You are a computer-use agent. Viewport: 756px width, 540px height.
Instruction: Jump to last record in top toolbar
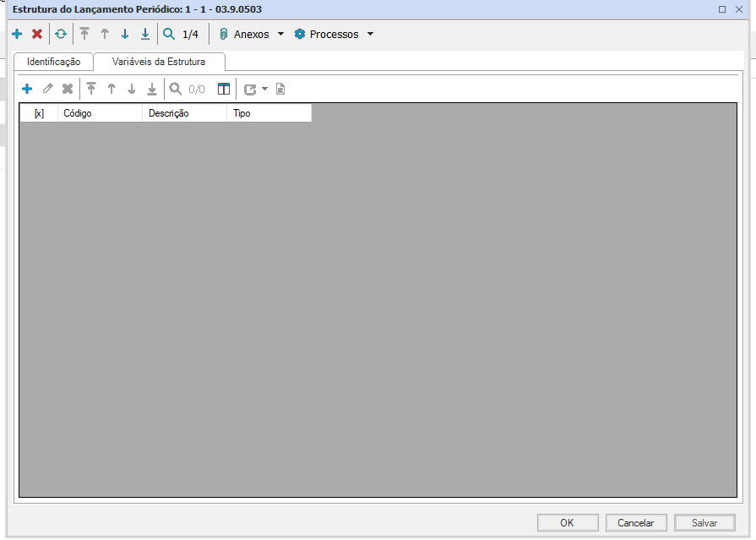[x=145, y=35]
